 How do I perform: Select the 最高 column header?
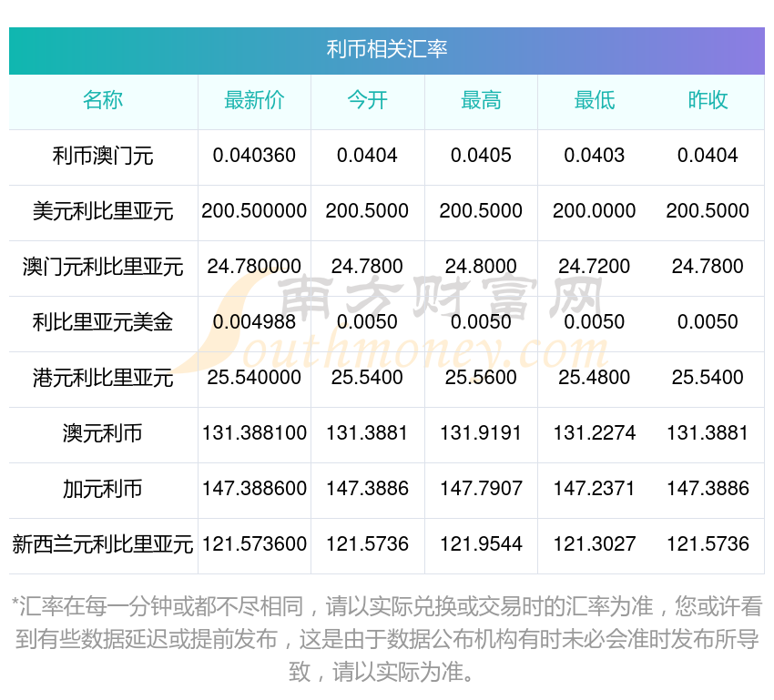pos(481,100)
